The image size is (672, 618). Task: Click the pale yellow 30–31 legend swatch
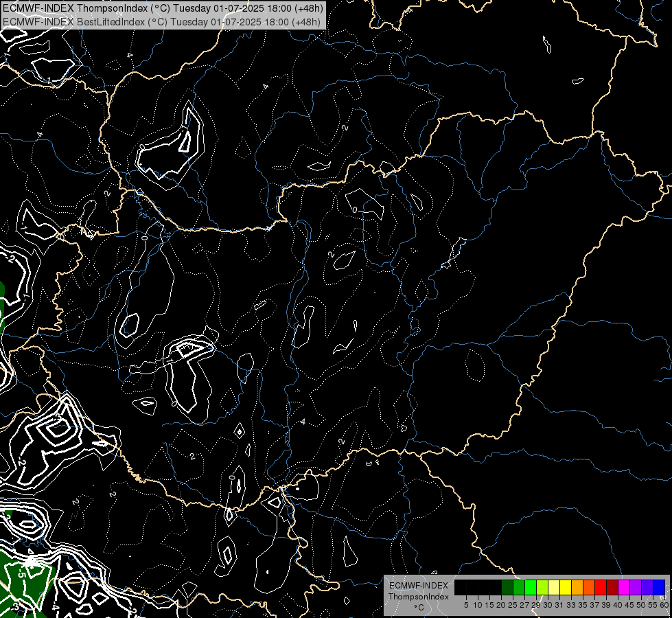(554, 587)
